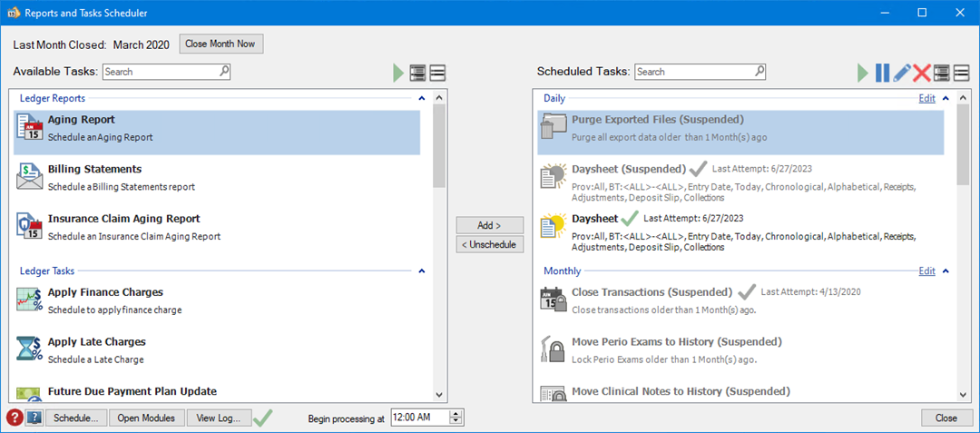Collapse the Monthly scheduled tasks group
The height and width of the screenshot is (433, 980).
tap(945, 271)
